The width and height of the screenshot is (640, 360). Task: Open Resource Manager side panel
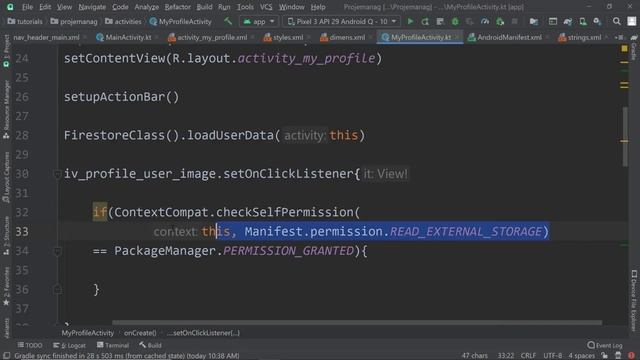tap(6, 109)
